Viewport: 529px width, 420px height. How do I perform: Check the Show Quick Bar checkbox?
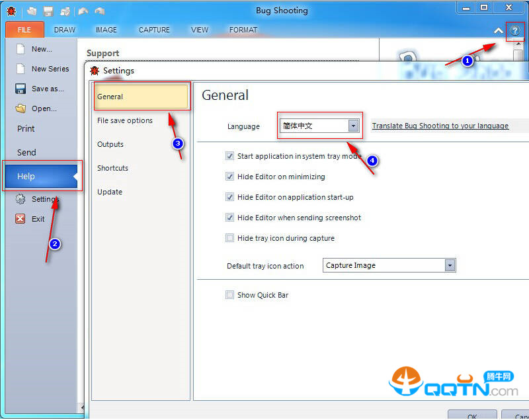(x=230, y=295)
